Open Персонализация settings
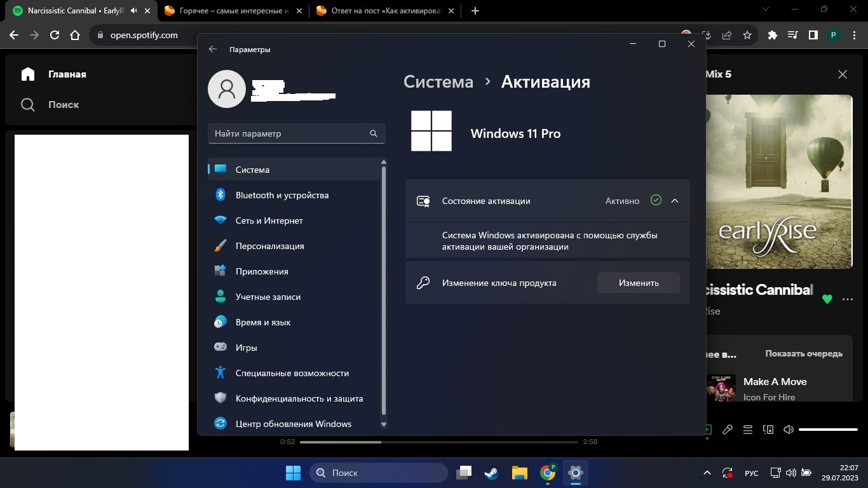Viewport: 868px width, 488px height. pos(294,246)
